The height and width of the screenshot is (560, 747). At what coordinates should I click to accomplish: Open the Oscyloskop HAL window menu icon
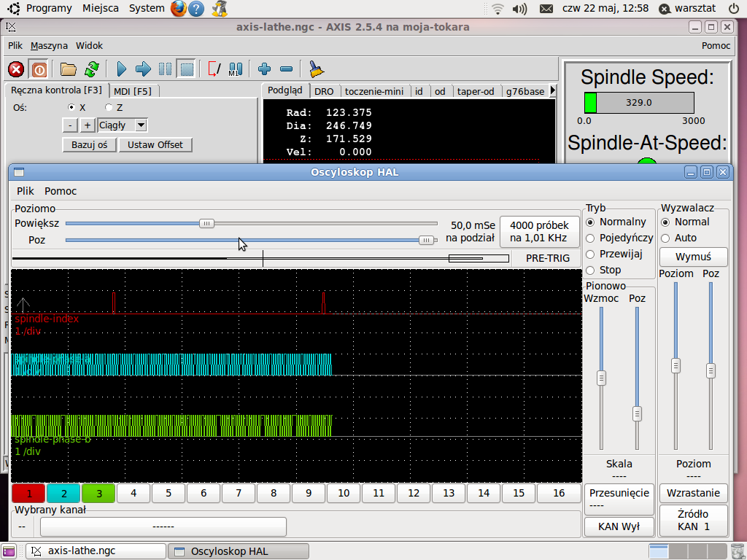point(19,172)
